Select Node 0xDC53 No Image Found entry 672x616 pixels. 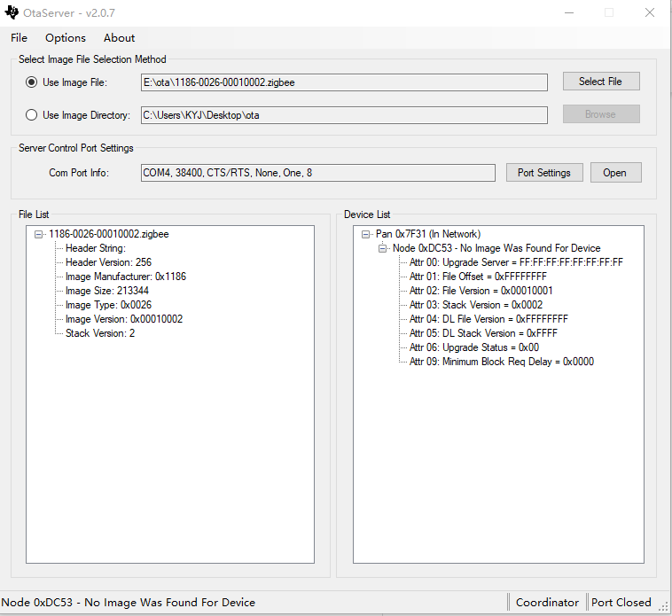tap(496, 248)
